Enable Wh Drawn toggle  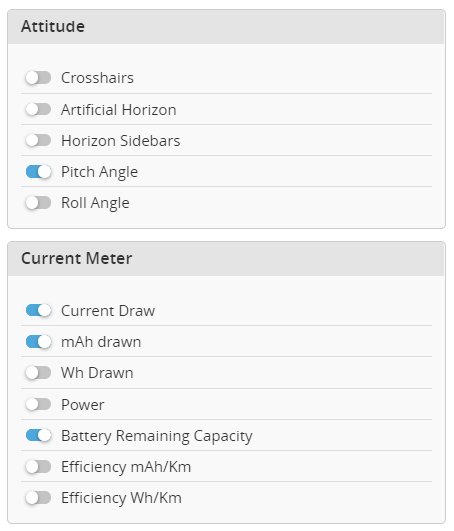pos(38,373)
